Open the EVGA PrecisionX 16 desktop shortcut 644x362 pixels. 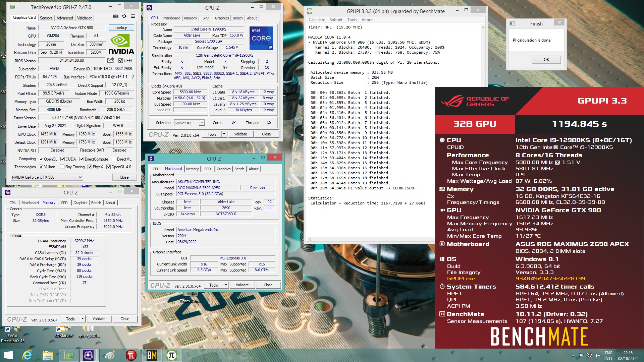[x=12, y=334]
